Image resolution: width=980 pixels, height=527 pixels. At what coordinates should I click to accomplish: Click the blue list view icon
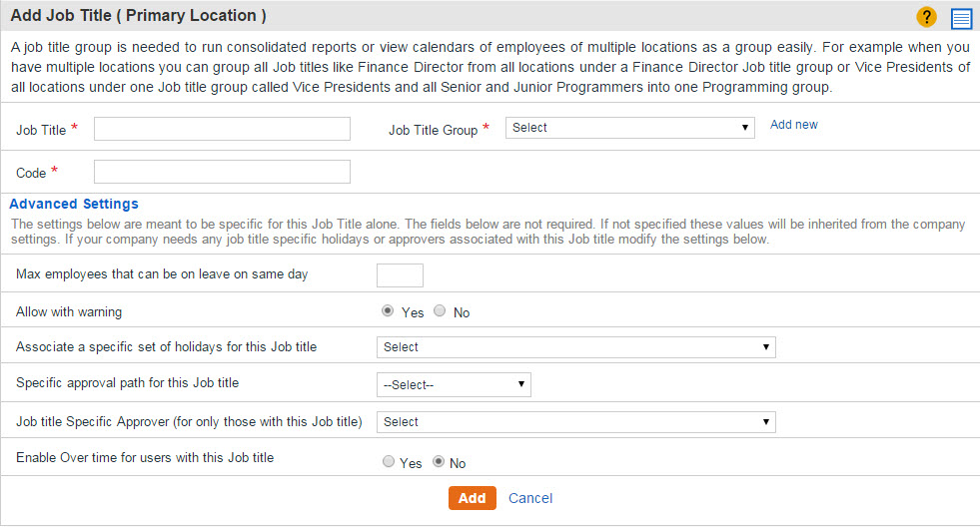(961, 18)
